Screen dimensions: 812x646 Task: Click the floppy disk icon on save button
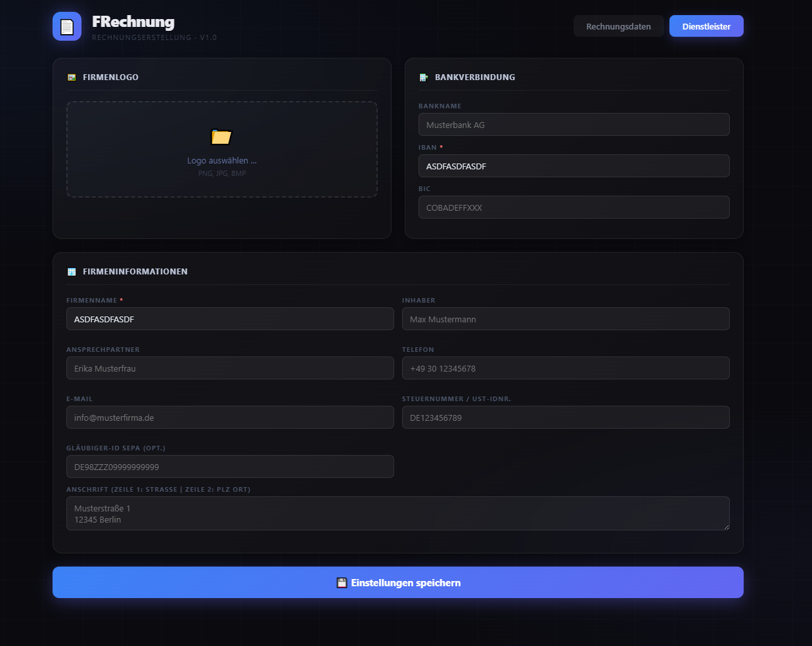click(342, 582)
